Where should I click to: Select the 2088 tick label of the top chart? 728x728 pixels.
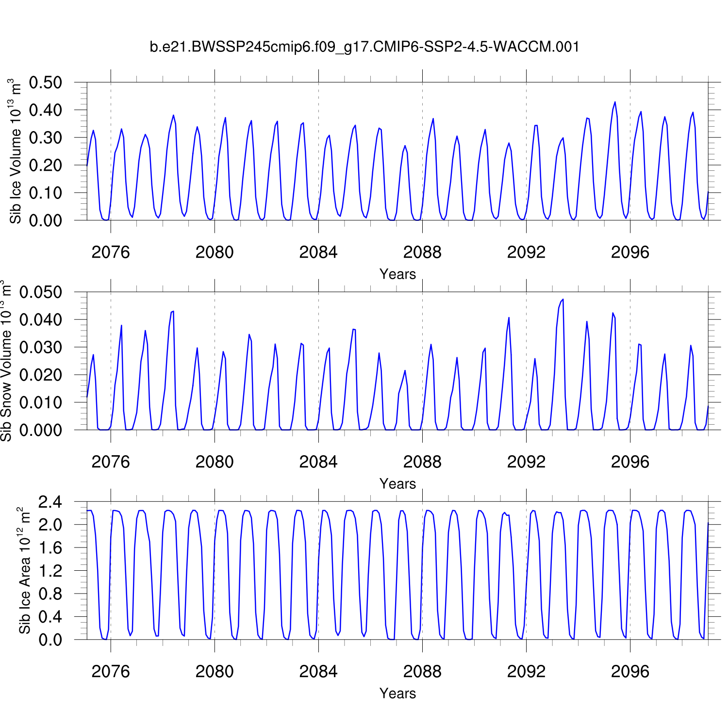click(x=422, y=252)
